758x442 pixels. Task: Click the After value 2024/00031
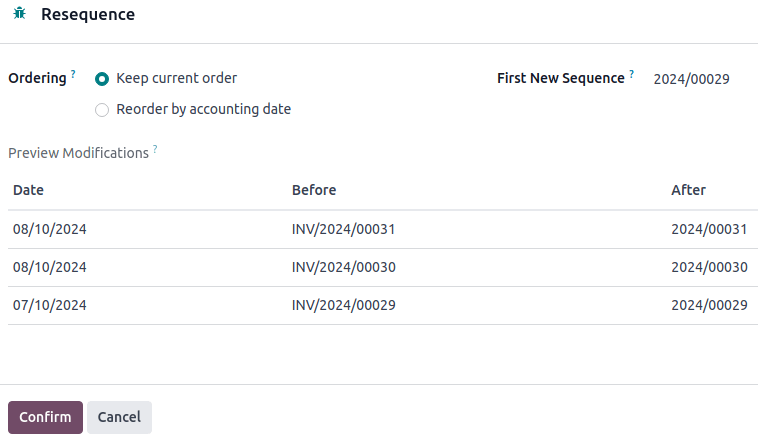[709, 229]
